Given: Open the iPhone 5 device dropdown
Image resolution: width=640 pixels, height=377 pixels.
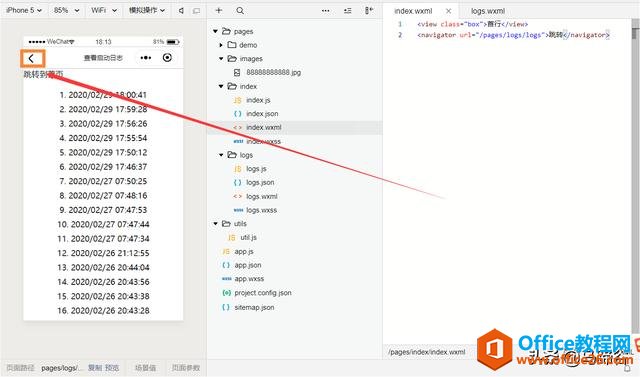Looking at the screenshot, I should click(24, 10).
